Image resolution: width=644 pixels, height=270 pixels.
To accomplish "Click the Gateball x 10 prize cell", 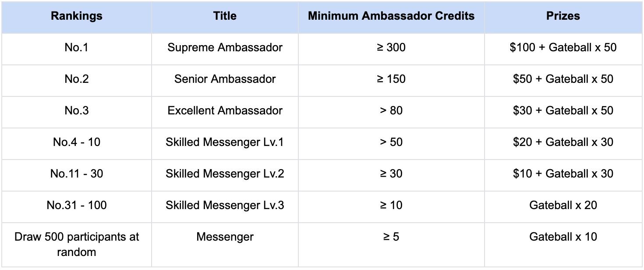I will point(563,237).
